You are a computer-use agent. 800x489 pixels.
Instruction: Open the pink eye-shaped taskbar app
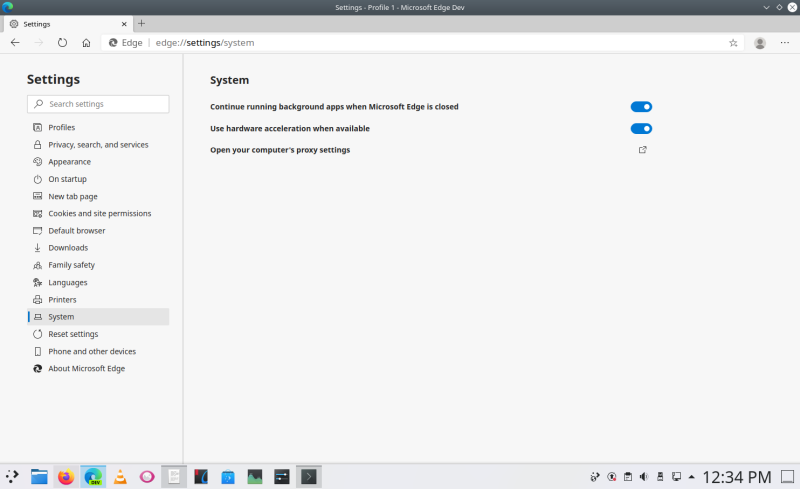pyautogui.click(x=147, y=477)
